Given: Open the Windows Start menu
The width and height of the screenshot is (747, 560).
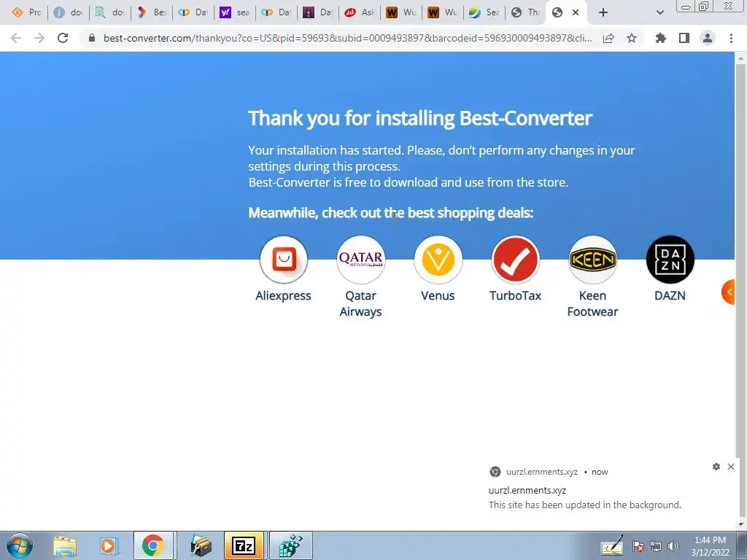Looking at the screenshot, I should point(20,545).
